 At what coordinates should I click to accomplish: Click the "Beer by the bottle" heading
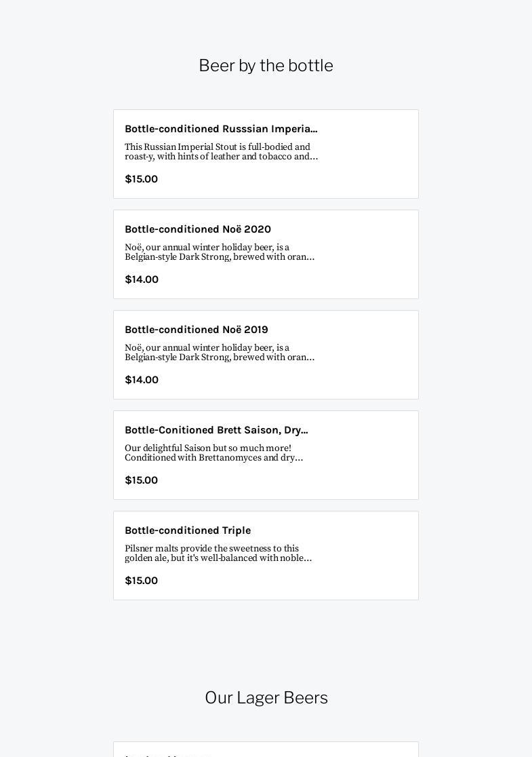pos(266,66)
